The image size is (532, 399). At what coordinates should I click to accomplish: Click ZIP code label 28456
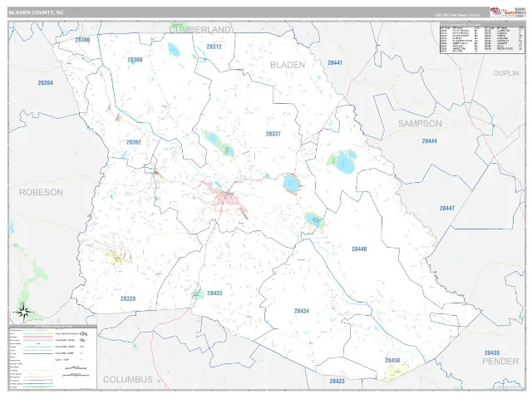click(x=392, y=360)
